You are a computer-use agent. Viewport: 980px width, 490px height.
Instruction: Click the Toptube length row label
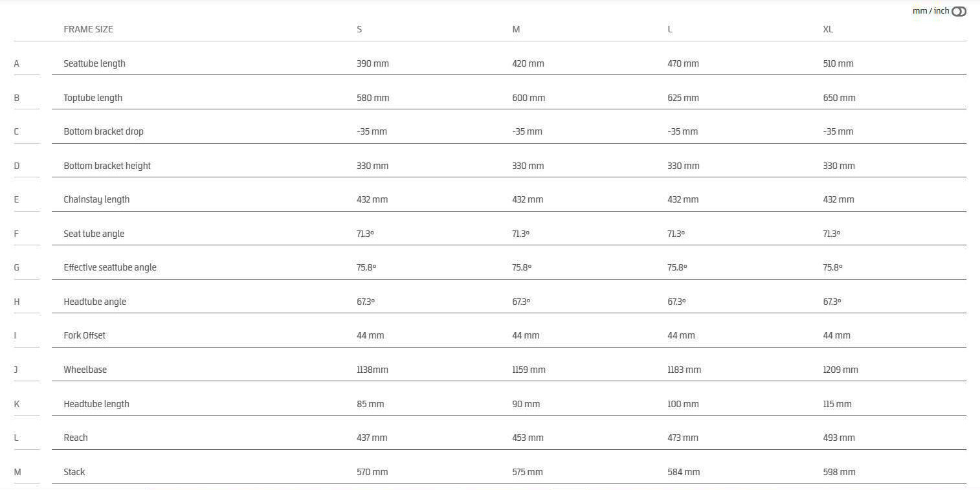tap(93, 98)
